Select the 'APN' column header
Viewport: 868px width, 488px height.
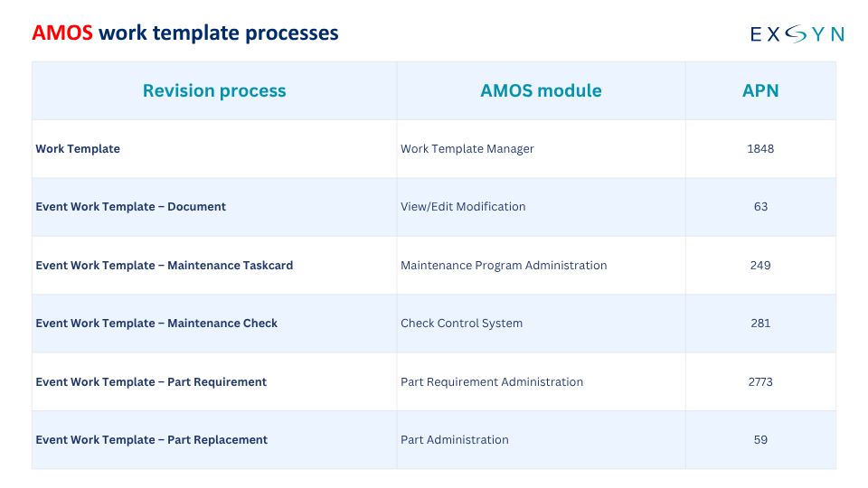pos(760,90)
